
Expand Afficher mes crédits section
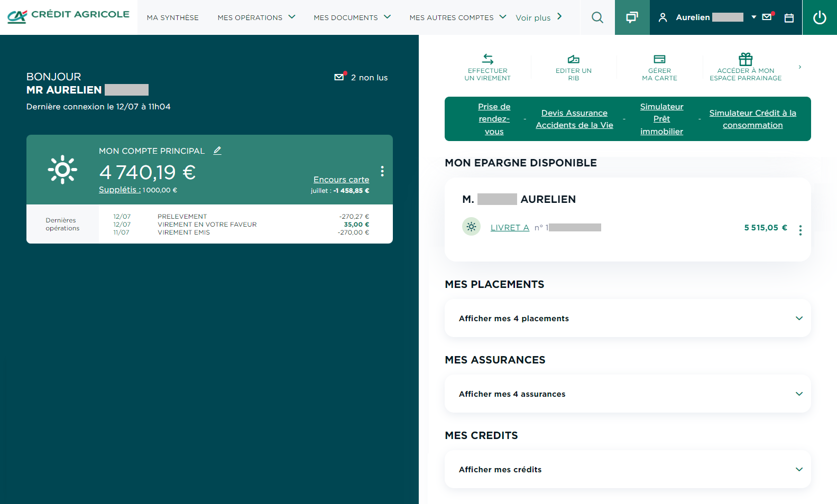click(628, 469)
